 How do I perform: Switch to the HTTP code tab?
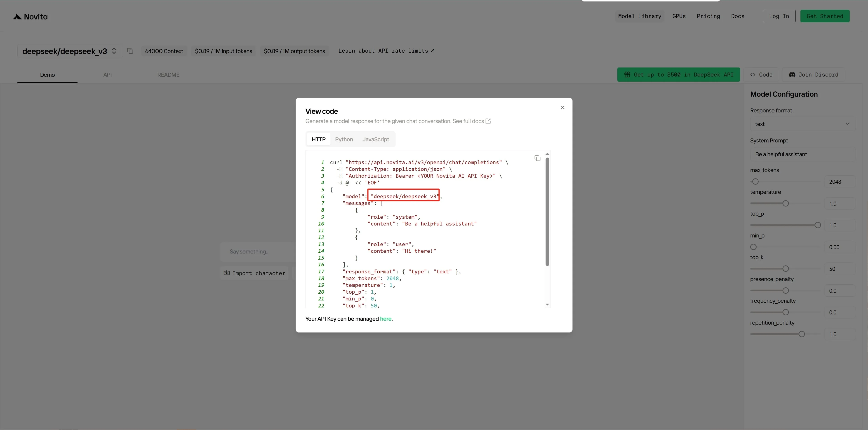tap(318, 139)
